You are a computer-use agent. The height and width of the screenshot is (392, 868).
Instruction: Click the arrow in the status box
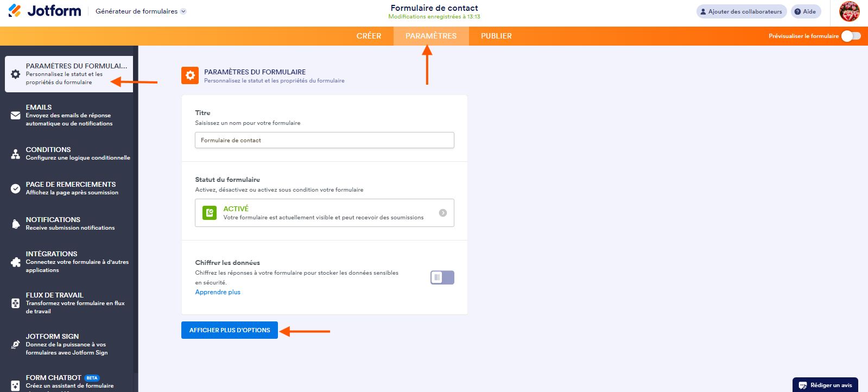pyautogui.click(x=443, y=213)
